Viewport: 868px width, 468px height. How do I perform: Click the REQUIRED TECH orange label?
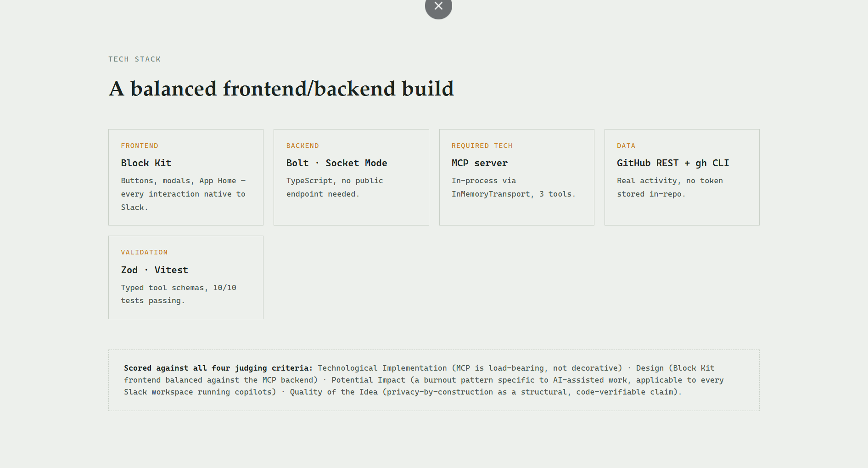[482, 146]
